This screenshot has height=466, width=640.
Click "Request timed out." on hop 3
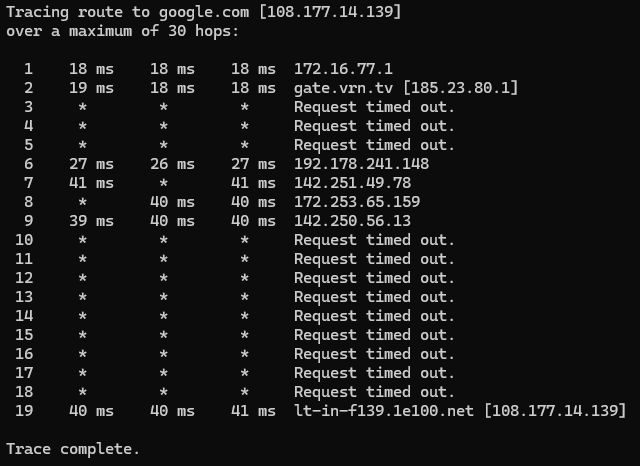(x=374, y=107)
